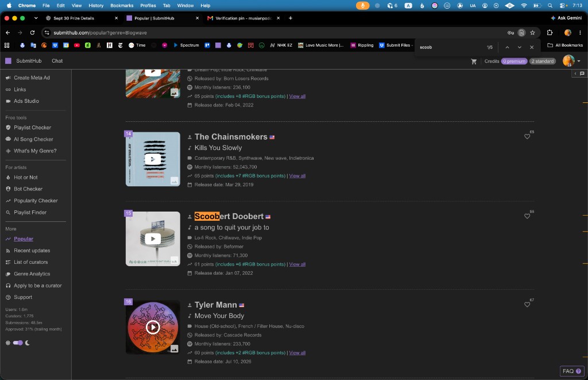This screenshot has width=588, height=380.
Task: Open the Bot Checker tool
Action: coord(28,189)
